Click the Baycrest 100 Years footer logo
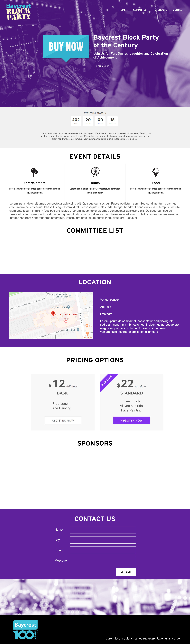 [25, 630]
